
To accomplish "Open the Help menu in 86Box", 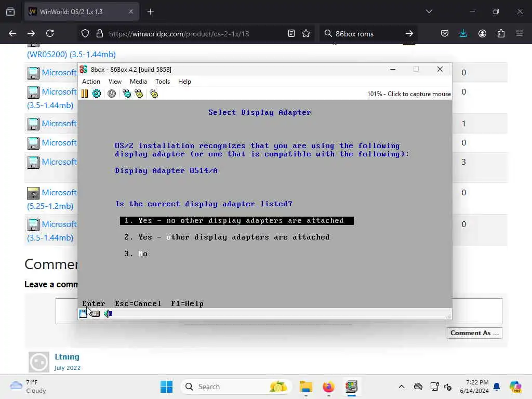I will 184,82.
